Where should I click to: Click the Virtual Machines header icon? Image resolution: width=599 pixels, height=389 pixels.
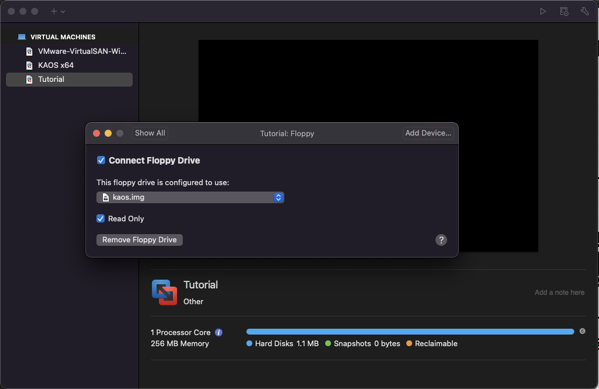pos(22,37)
